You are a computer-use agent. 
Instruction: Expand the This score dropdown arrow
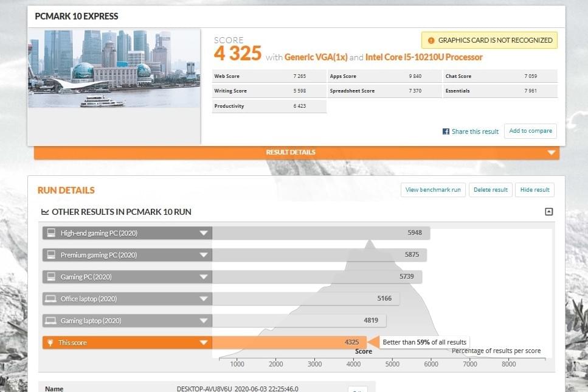point(203,343)
